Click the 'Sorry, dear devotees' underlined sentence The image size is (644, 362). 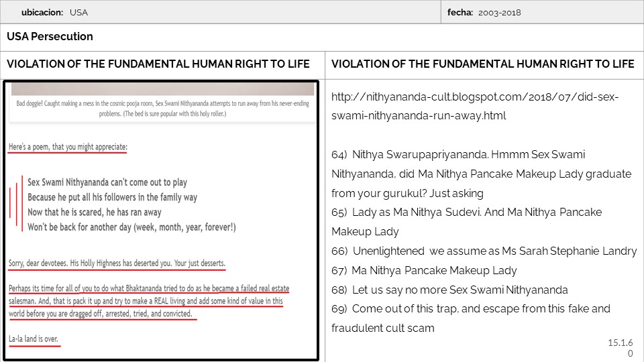click(117, 263)
